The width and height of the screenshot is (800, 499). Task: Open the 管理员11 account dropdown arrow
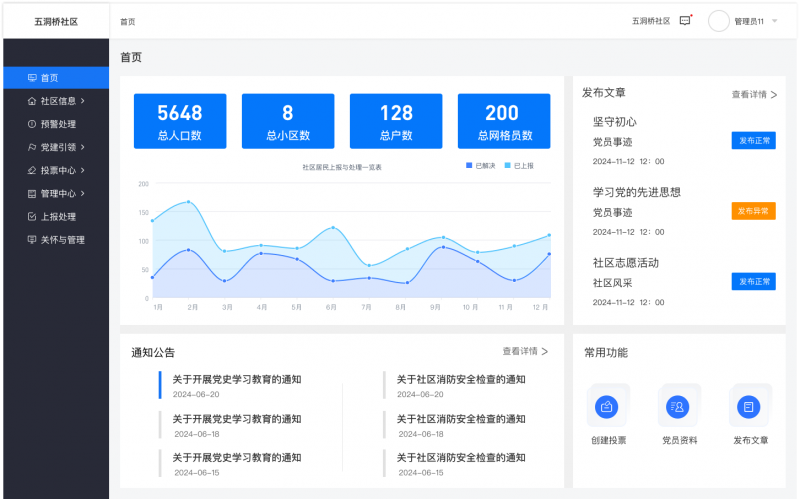774,21
